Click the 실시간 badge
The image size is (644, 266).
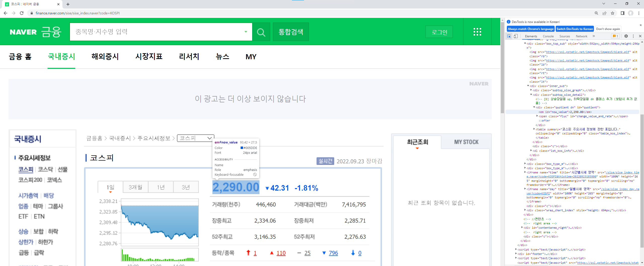click(x=325, y=161)
